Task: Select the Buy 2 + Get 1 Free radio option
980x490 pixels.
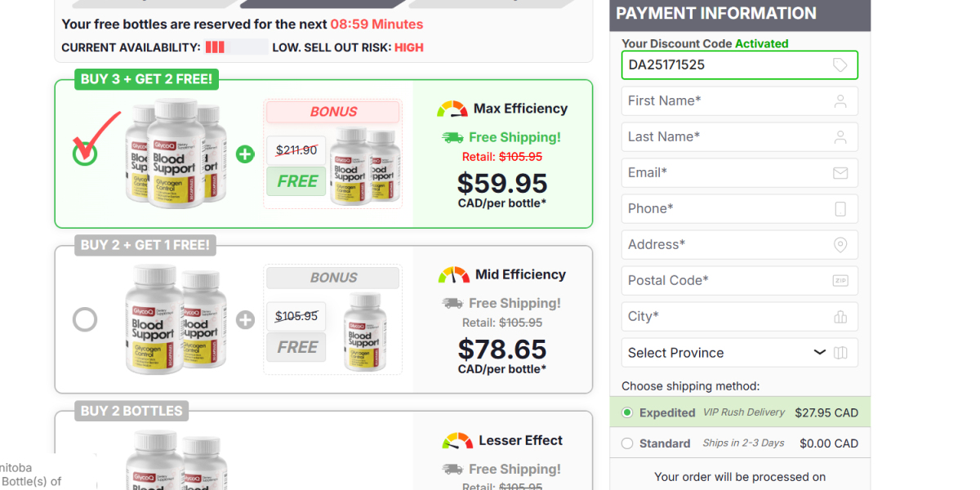Action: click(85, 319)
